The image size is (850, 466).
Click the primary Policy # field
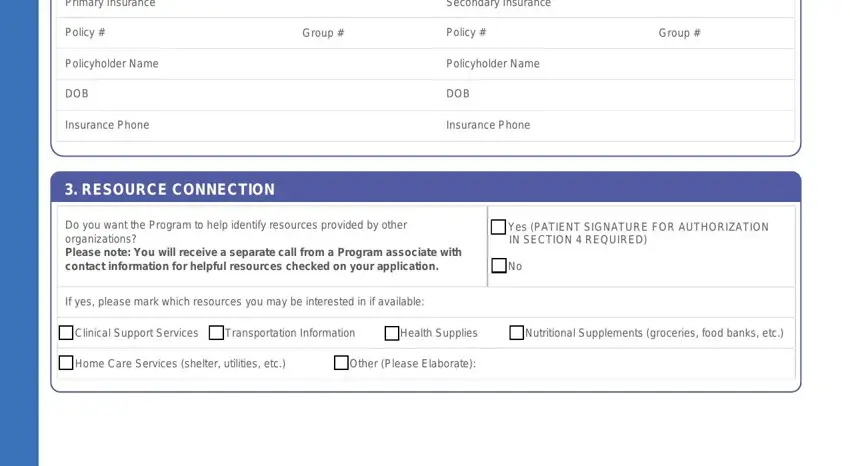coord(201,33)
